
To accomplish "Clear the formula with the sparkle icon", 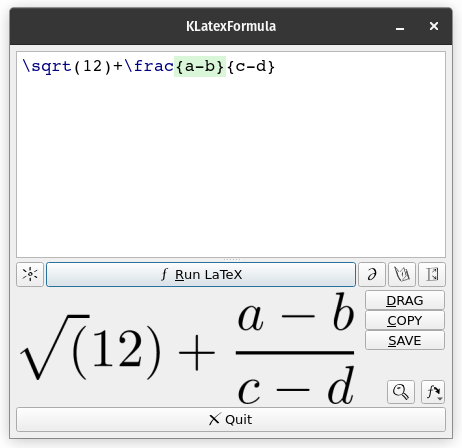I will [30, 274].
